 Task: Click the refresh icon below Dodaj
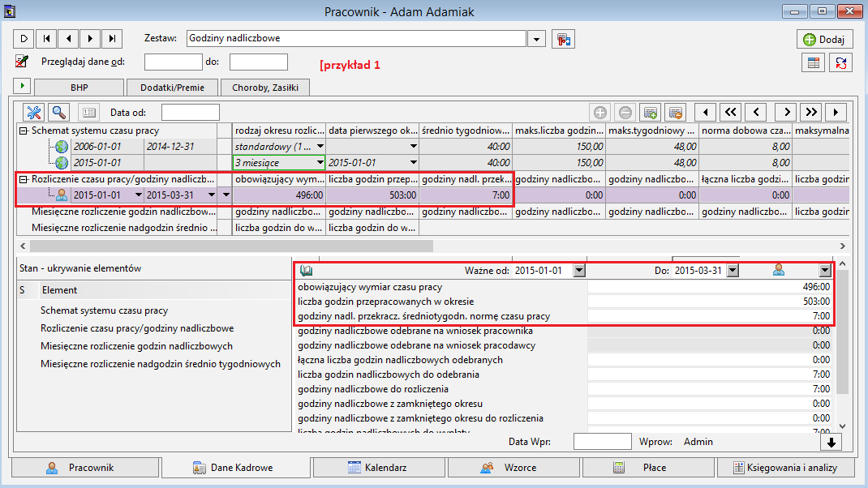(841, 63)
